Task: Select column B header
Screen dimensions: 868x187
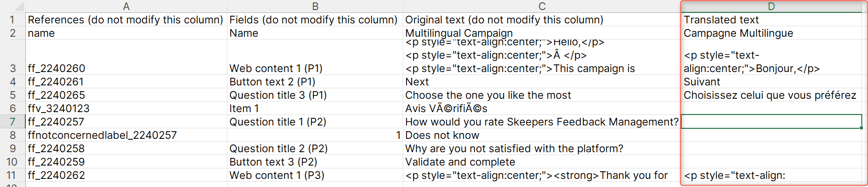Action: coord(315,6)
